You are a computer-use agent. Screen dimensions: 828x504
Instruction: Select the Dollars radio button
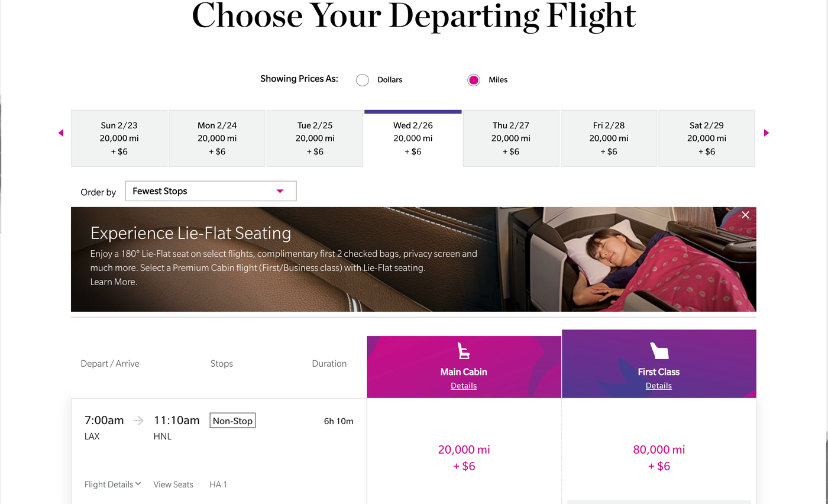[x=362, y=79]
